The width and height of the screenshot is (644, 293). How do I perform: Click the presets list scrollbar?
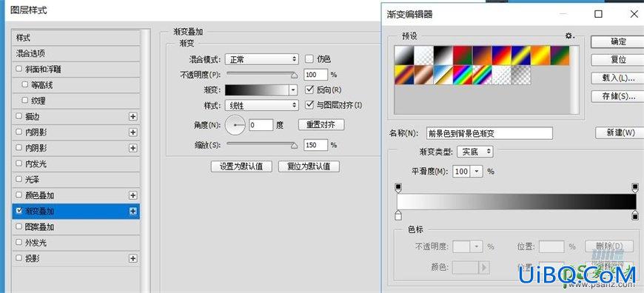574,80
